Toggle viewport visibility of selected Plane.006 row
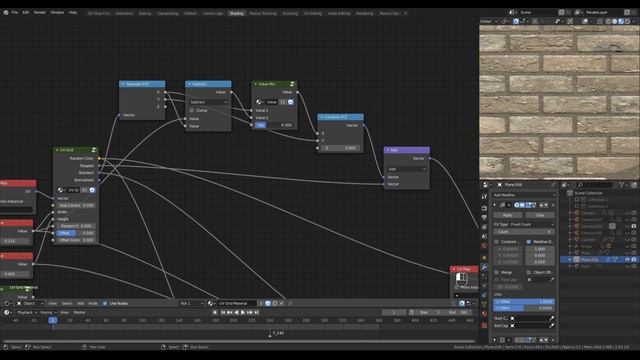Image resolution: width=640 pixels, height=360 pixels. click(627, 260)
